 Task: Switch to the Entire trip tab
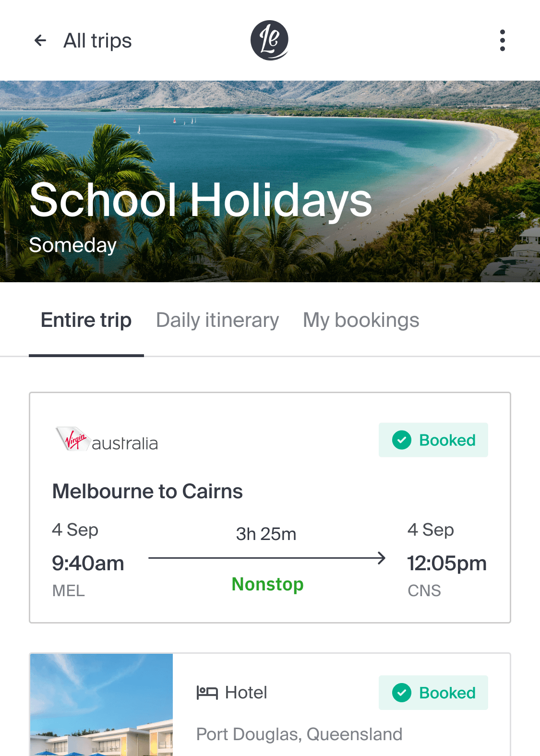point(86,320)
